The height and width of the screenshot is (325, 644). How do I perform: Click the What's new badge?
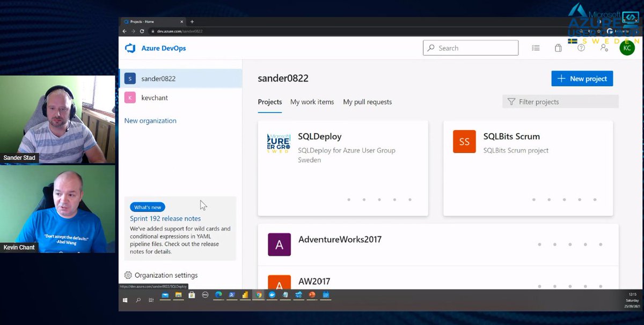tap(148, 207)
